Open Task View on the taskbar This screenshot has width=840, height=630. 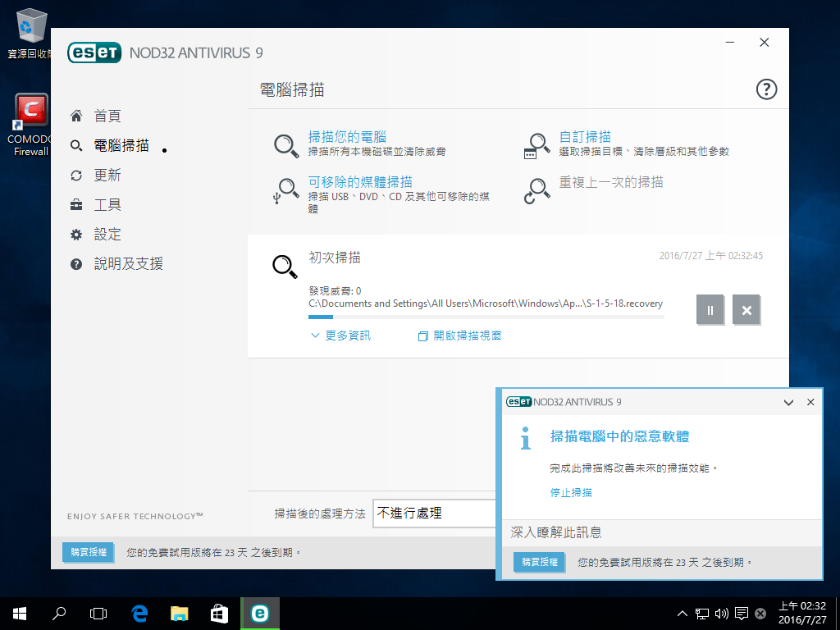[98, 614]
